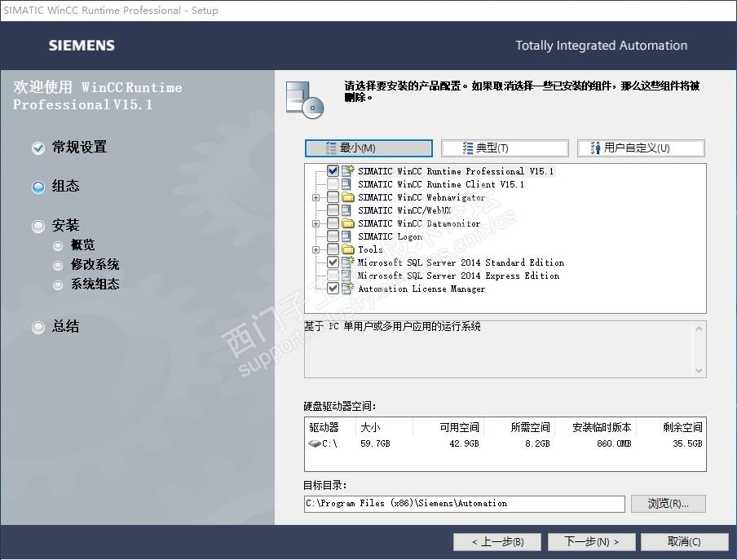737x560 pixels.
Task: Select the 安装 step in sidebar
Action: (65, 226)
